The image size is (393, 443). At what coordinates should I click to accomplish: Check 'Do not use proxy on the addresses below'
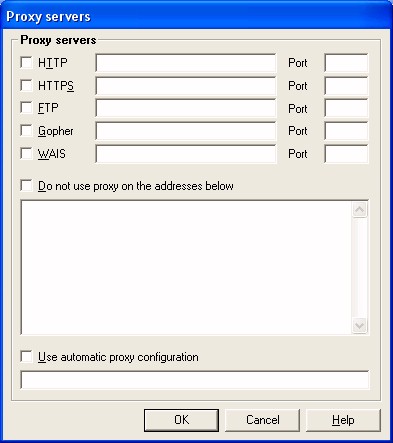tap(26, 185)
